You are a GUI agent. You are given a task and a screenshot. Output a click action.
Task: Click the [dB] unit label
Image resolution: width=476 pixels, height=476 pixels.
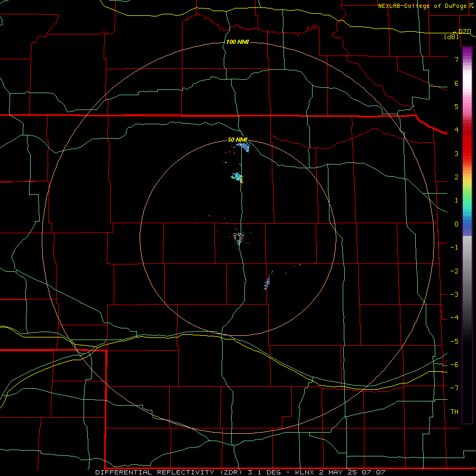452,36
